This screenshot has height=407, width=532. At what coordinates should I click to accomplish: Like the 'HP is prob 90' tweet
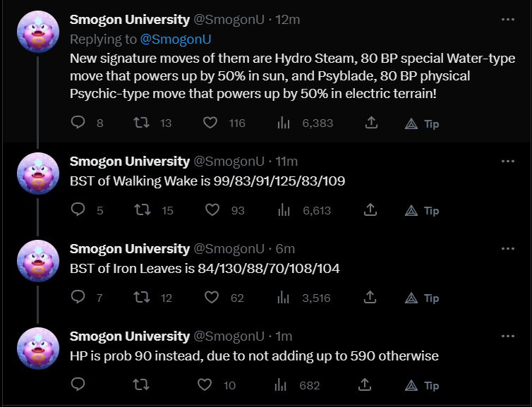[205, 385]
